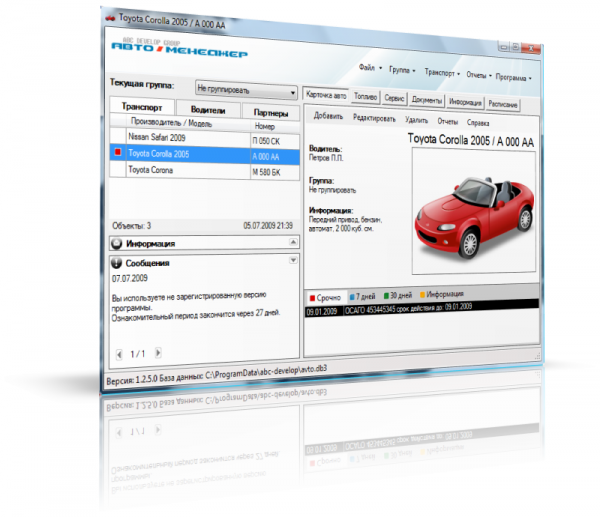Click the 07.07.2009 message date
Viewport: 600px width, 517px height.
[130, 279]
